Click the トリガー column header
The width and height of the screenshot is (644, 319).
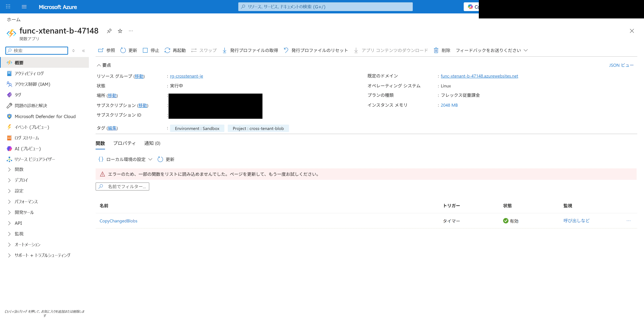point(451,205)
